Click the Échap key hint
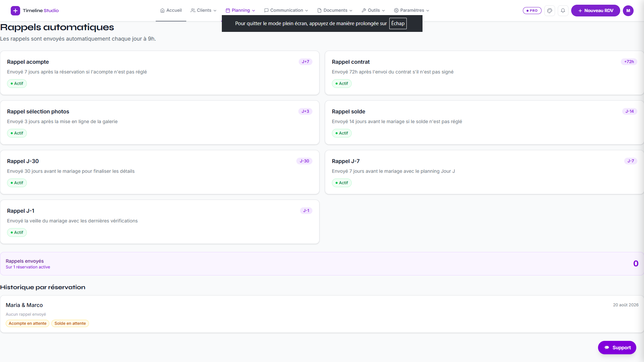Screen dimensions: 644x362 [398, 23]
